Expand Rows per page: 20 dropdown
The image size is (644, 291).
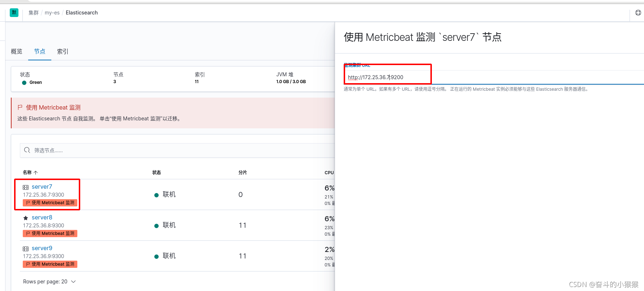tap(50, 282)
